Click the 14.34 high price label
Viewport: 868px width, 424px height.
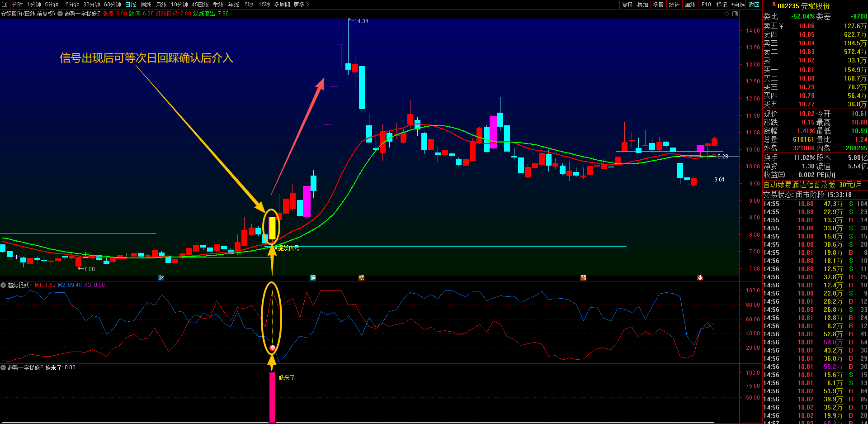361,21
